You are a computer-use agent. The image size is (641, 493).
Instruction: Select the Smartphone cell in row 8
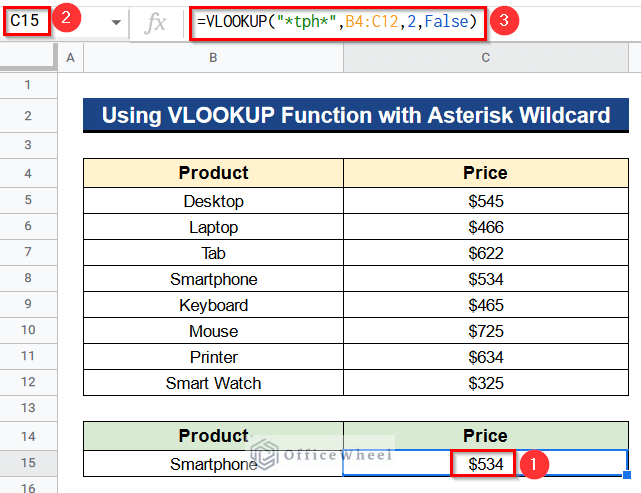coord(213,279)
